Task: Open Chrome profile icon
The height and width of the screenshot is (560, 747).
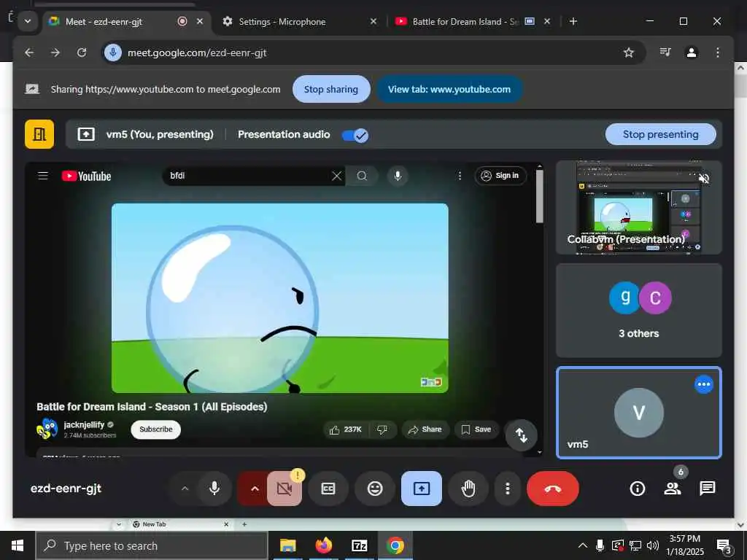Action: point(692,52)
